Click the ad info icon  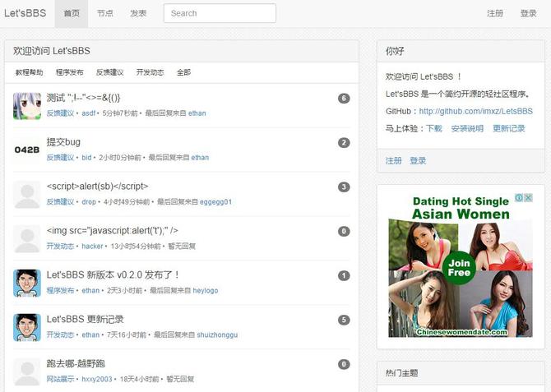point(519,197)
